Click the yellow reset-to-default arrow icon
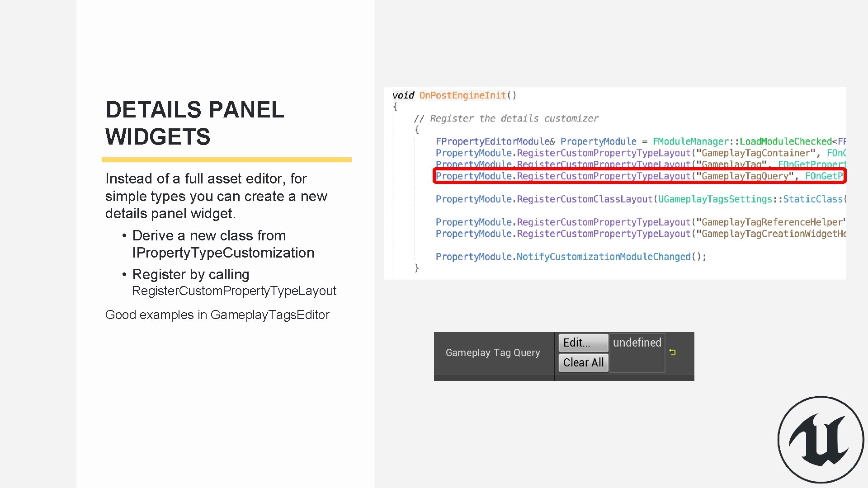This screenshot has width=868, height=488. point(673,352)
